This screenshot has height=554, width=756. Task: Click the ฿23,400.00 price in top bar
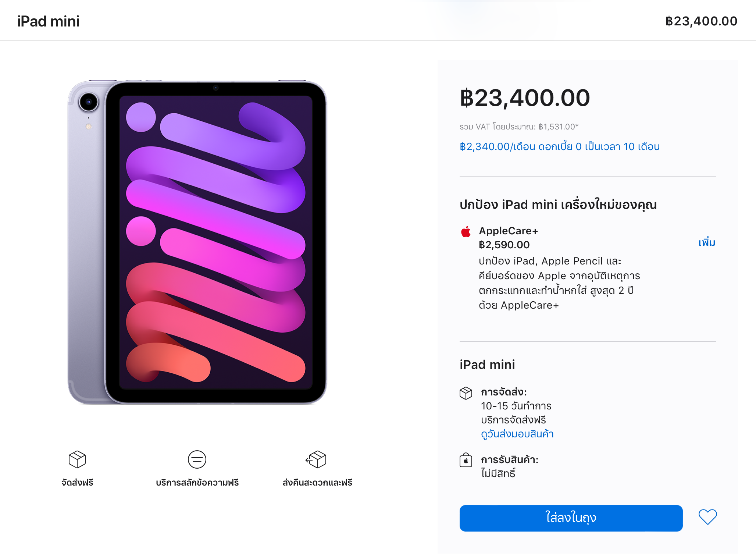pyautogui.click(x=701, y=21)
